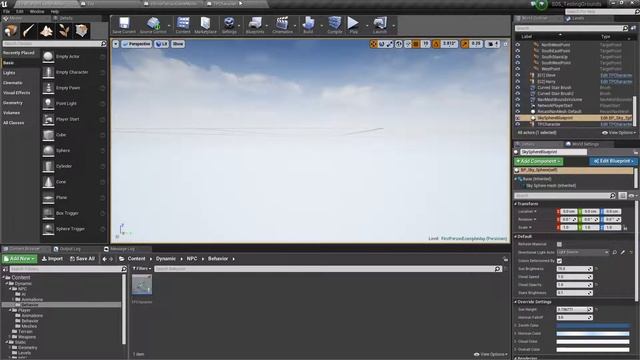Viewport: 640px width, 360px height.
Task: Click the Cone shape icon
Action: tap(48, 182)
